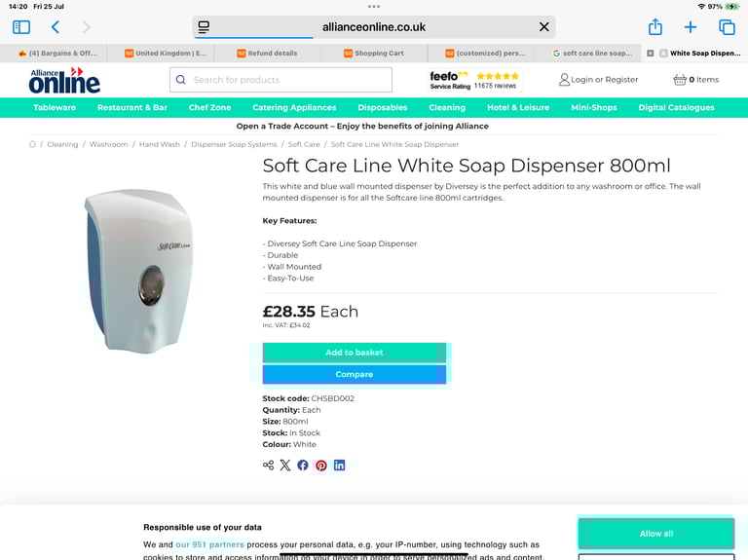This screenshot has width=748, height=560.
Task: Share product on X
Action: coord(284,466)
